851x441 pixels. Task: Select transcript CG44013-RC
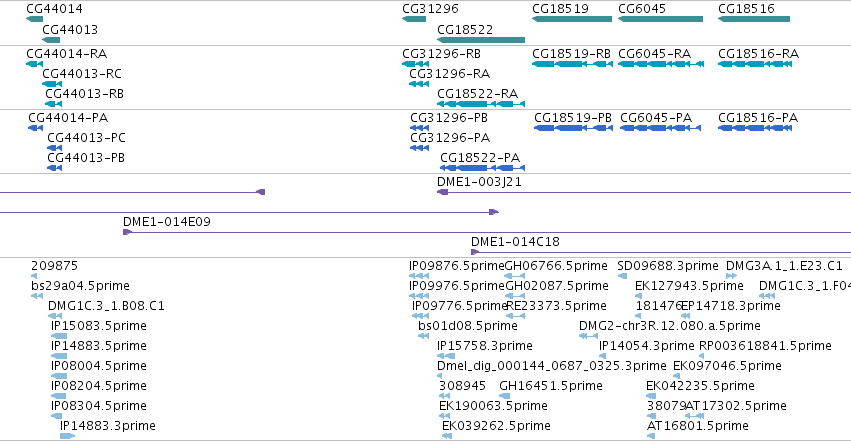[52, 84]
